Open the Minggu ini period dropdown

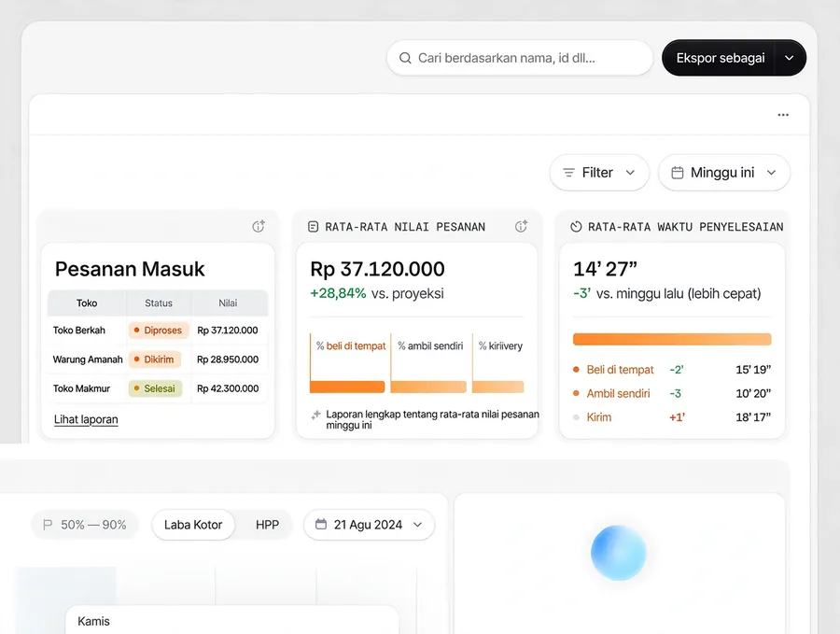(723, 173)
